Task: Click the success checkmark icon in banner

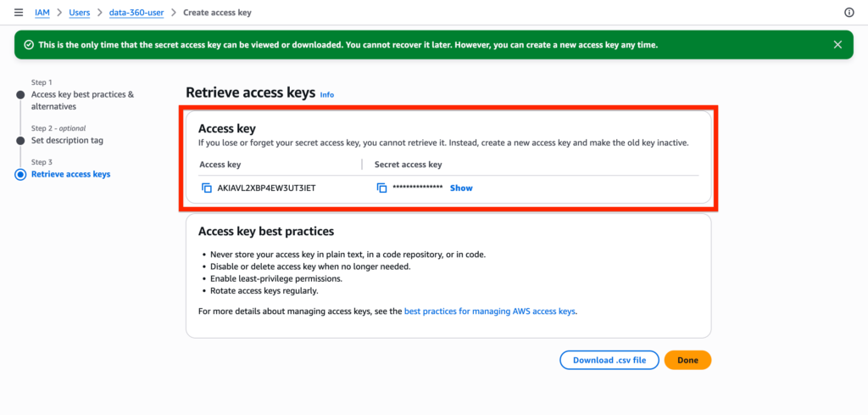Action: [29, 44]
